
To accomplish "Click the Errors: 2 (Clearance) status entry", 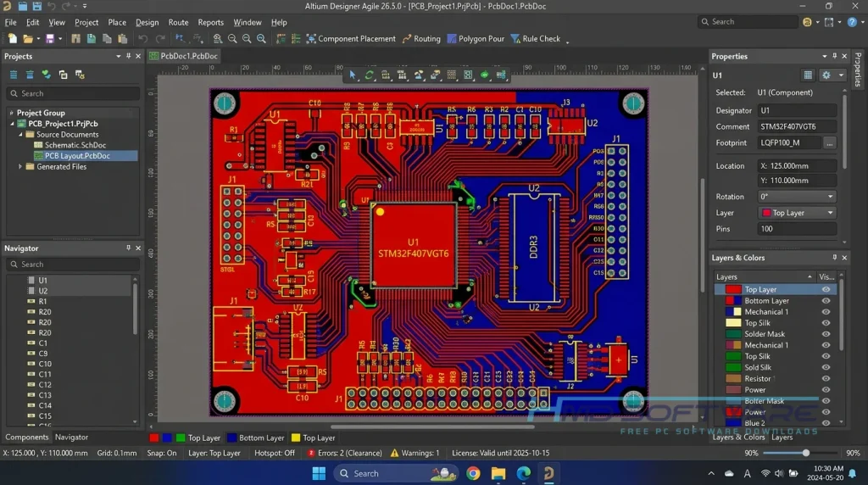I will [345, 453].
